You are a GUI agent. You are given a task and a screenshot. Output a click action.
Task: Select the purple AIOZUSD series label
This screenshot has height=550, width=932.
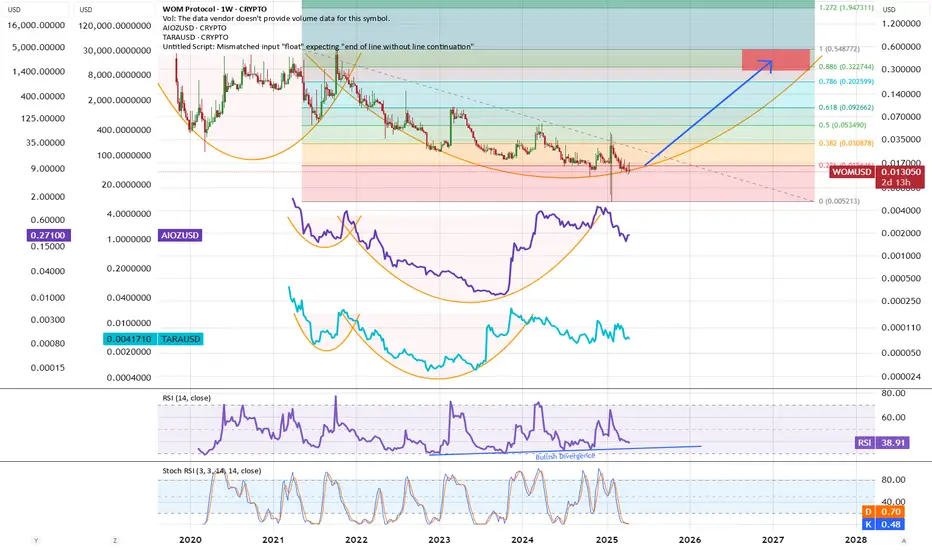click(180, 235)
